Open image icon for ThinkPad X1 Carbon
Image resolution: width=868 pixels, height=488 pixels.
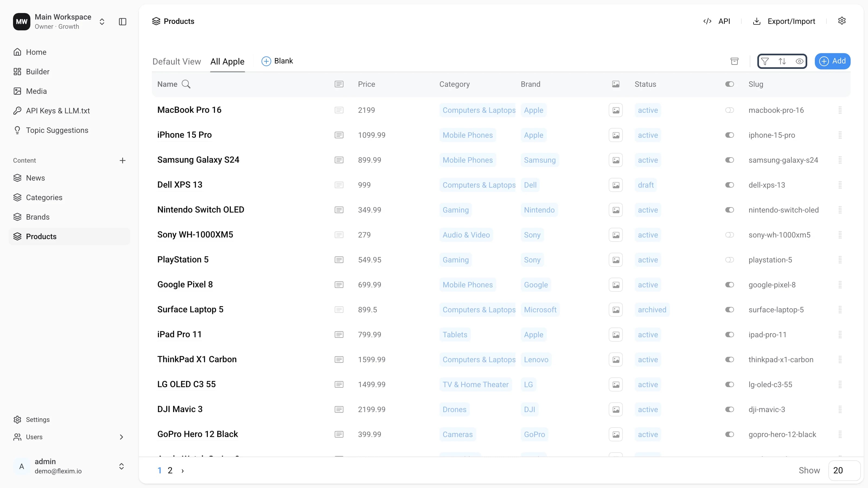(x=616, y=359)
